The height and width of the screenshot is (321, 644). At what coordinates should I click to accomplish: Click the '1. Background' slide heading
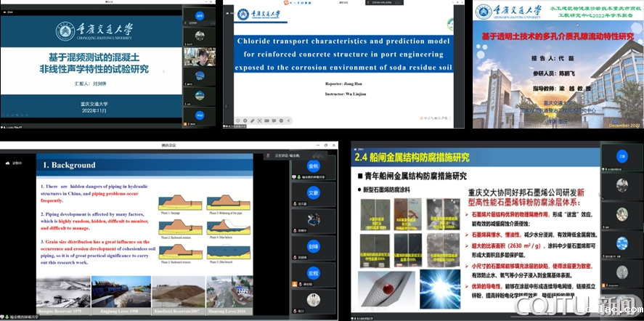click(x=69, y=166)
